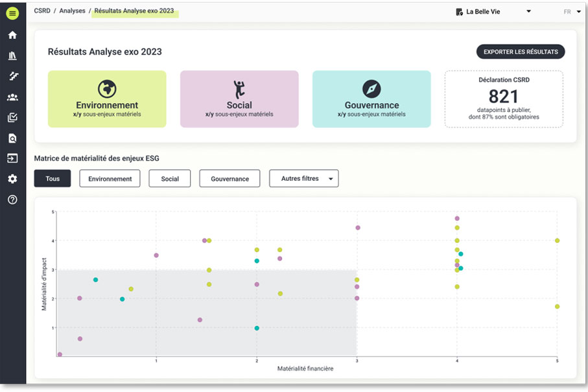Viewport: 588px width, 392px height.
Task: Filter matrix by Gouvernance
Action: pyautogui.click(x=229, y=178)
